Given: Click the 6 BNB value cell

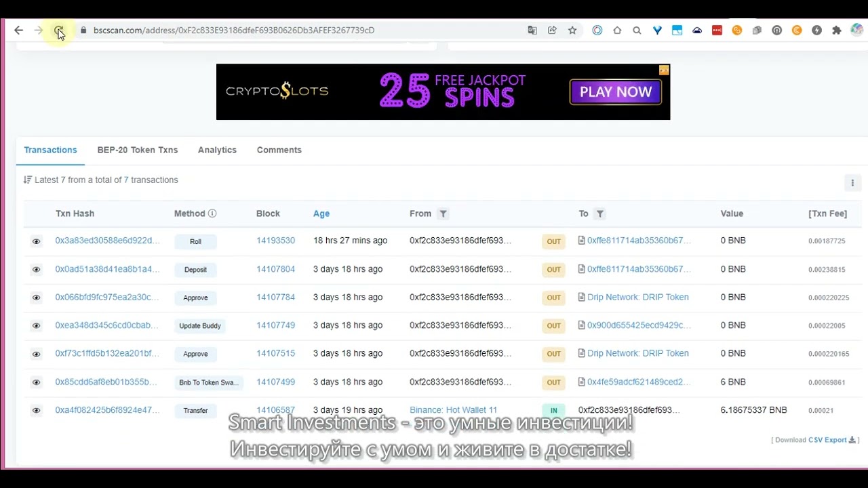Looking at the screenshot, I should click(733, 382).
